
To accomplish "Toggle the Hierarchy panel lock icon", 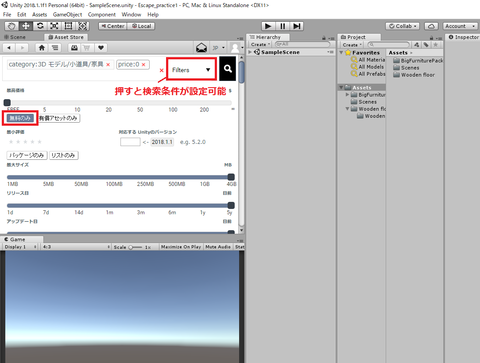I will click(324, 38).
